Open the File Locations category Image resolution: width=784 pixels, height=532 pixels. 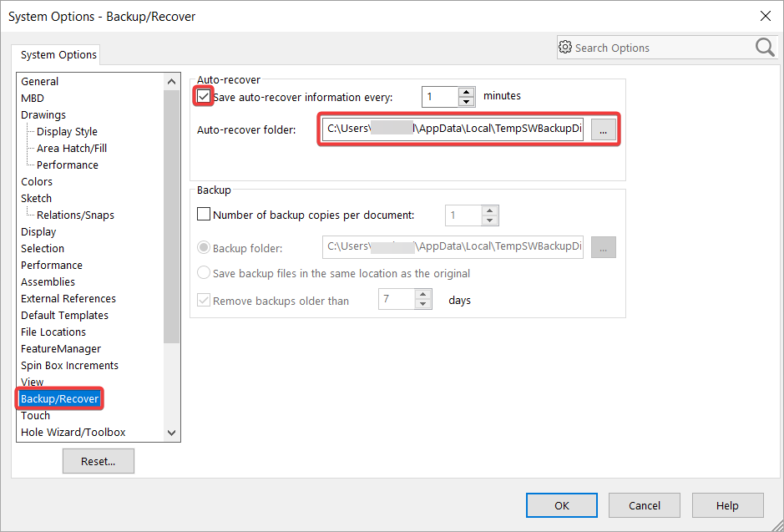click(53, 332)
